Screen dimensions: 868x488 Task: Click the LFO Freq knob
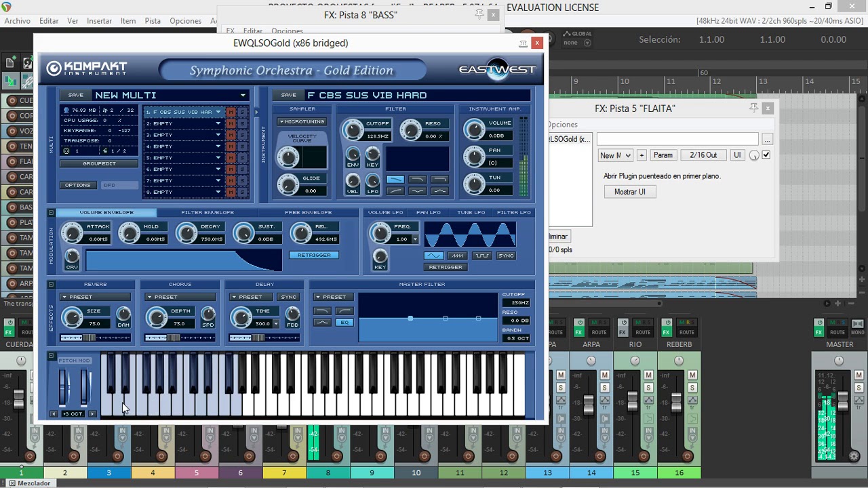click(380, 233)
